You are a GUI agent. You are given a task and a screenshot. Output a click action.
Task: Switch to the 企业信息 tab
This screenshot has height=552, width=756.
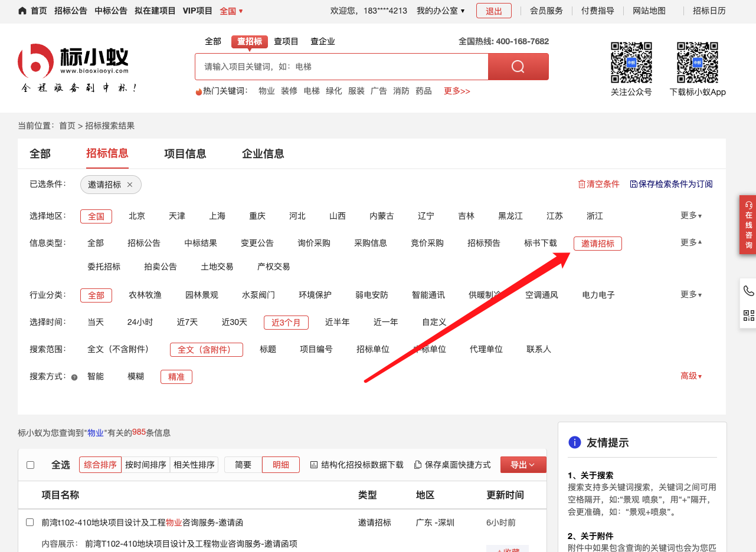point(263,154)
